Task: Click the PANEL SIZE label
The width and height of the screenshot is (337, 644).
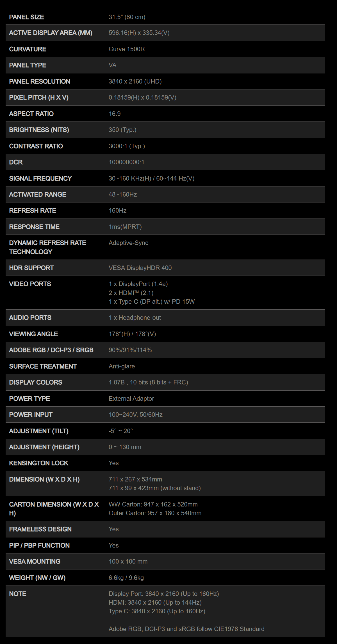Action: point(26,17)
